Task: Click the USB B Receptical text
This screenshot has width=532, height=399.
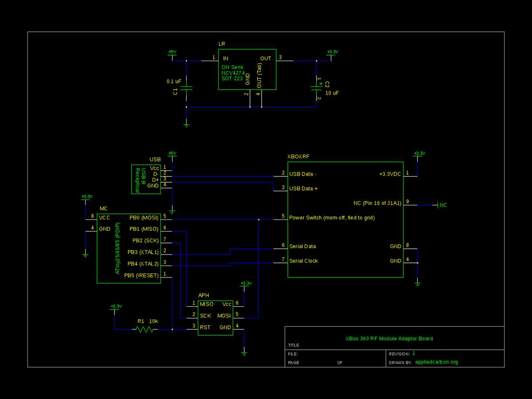Action: click(x=141, y=180)
